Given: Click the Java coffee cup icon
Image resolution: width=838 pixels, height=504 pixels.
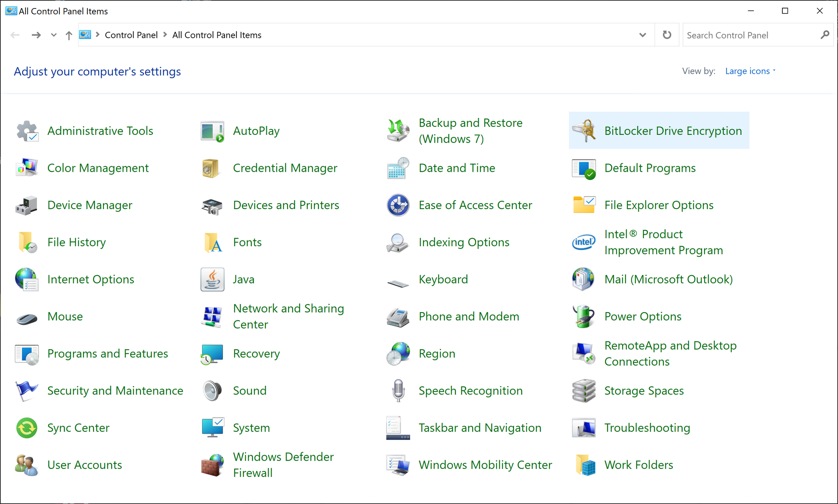Looking at the screenshot, I should pyautogui.click(x=212, y=279).
